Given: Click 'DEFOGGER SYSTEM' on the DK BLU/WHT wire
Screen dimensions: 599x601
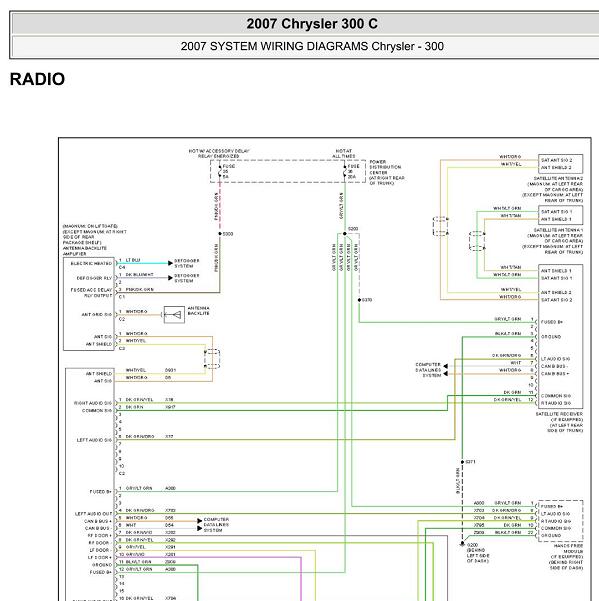Looking at the screenshot, I should (187, 278).
